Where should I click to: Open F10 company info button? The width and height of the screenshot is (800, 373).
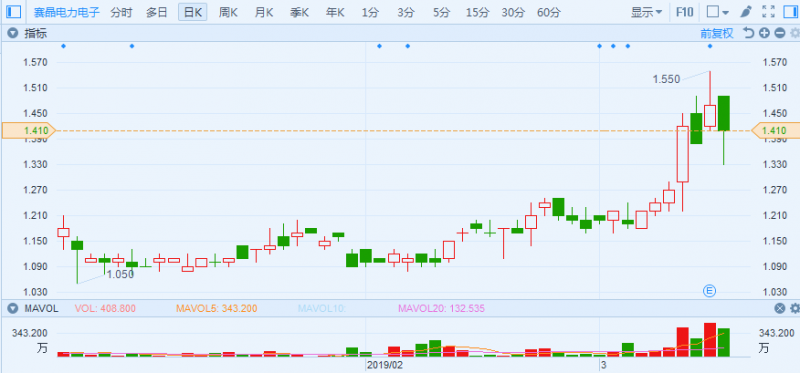tap(685, 12)
